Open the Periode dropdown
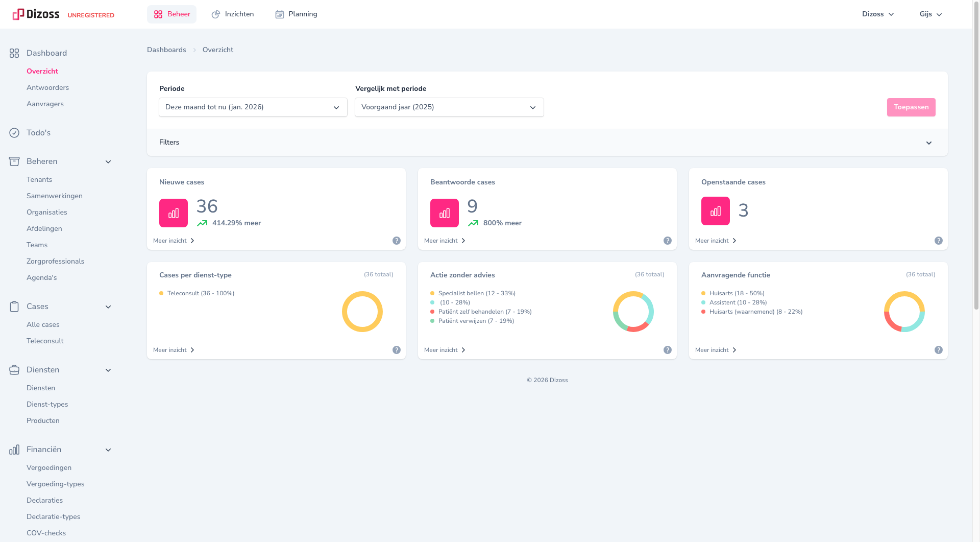 [253, 107]
